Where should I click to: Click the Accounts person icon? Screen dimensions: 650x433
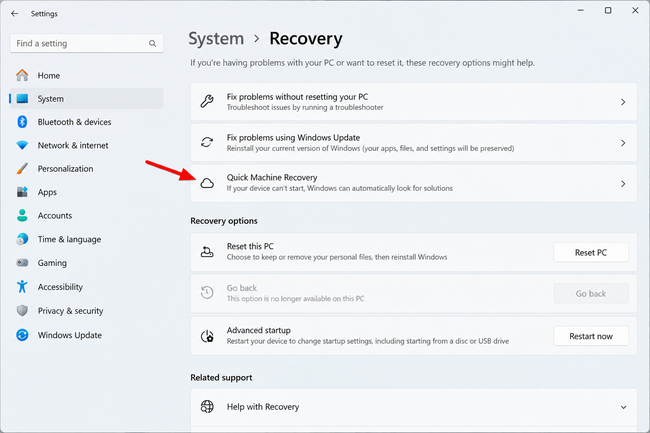22,215
